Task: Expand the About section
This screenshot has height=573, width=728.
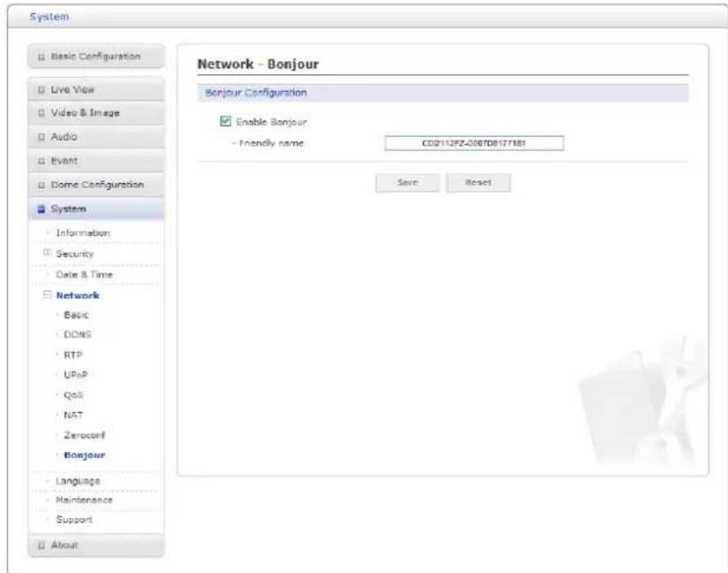Action: [96, 545]
